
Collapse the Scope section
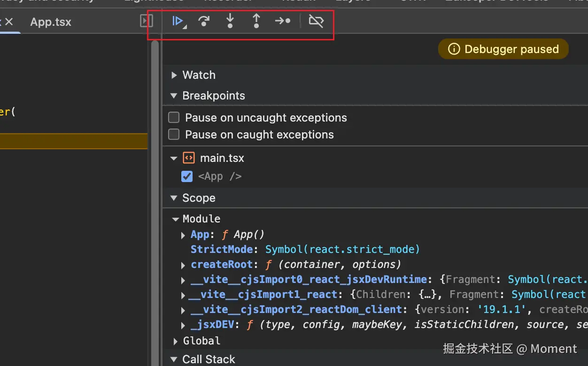tap(174, 198)
